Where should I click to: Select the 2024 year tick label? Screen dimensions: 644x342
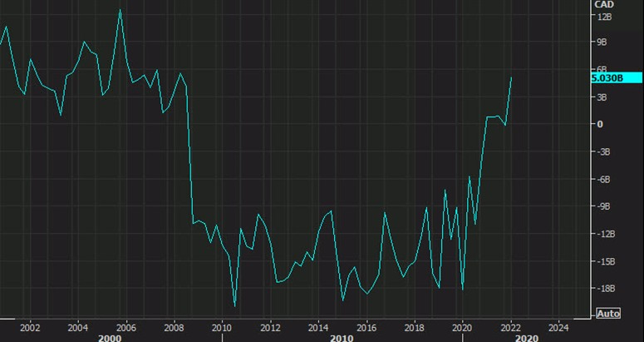point(558,328)
